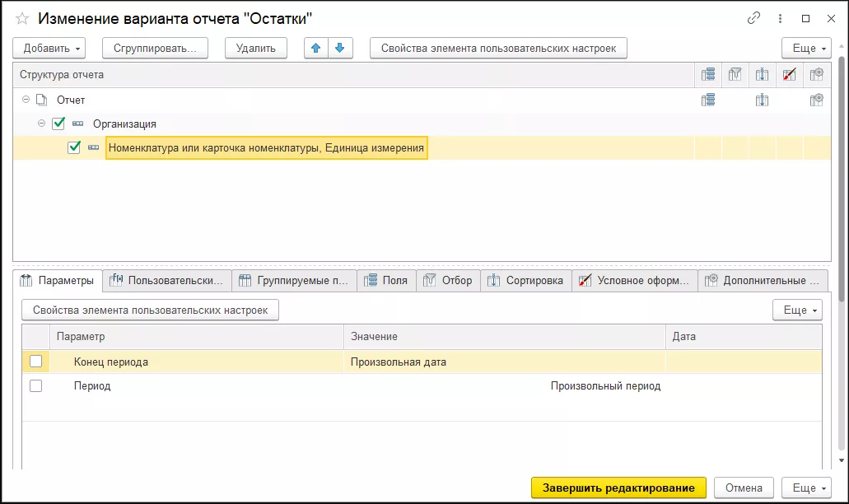
Task: Click Завершить редактирование button
Action: click(x=618, y=488)
